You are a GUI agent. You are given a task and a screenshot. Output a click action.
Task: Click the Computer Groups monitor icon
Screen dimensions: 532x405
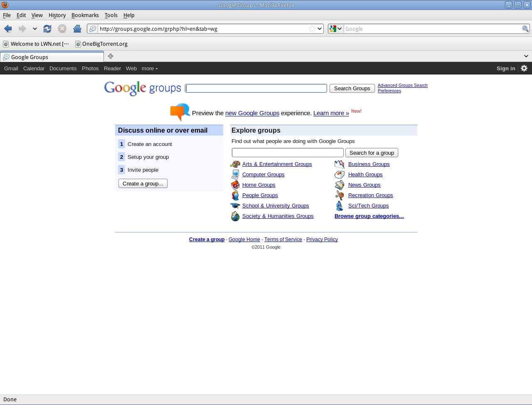point(235,175)
